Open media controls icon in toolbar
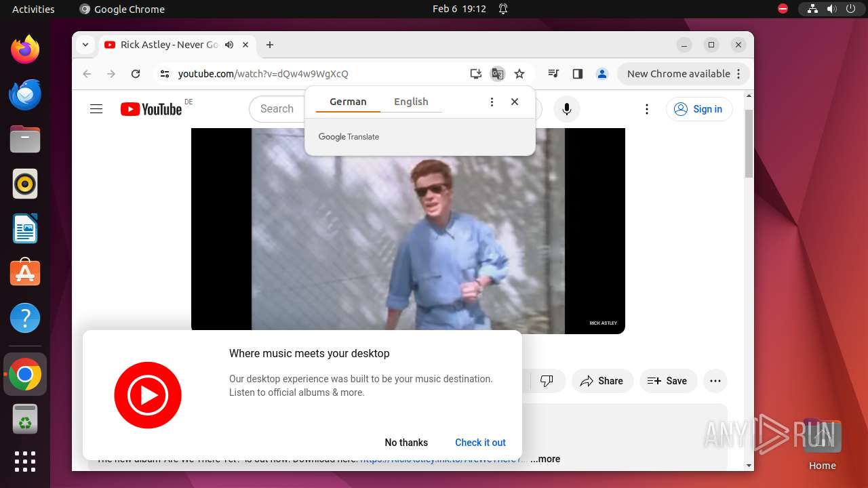The image size is (868, 488). point(553,74)
